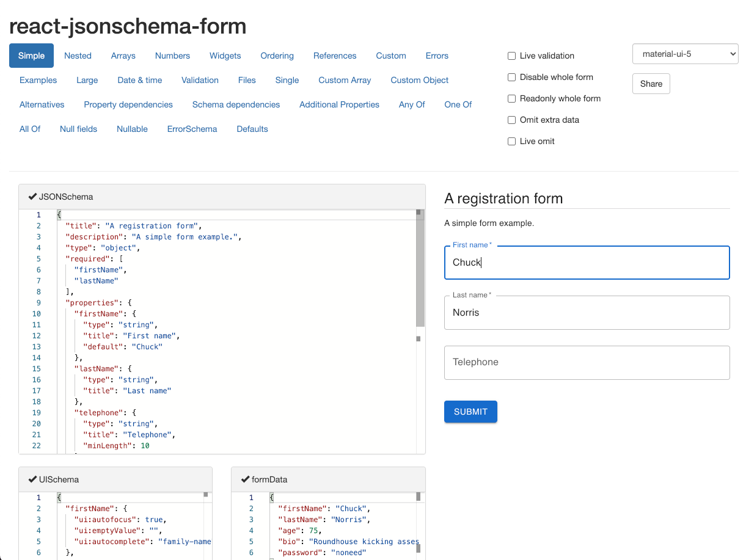Click into the Telephone field
Image resolution: width=746 pixels, height=560 pixels.
(x=587, y=363)
